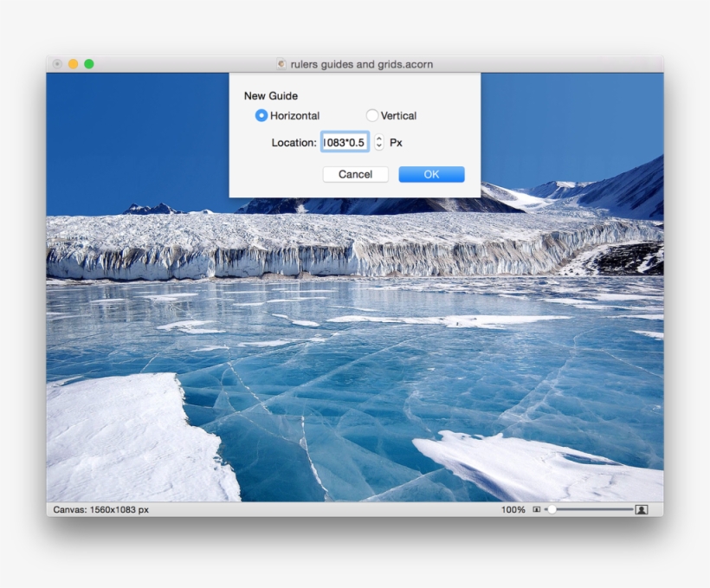Screen dimensions: 710x588
Task: Select the Vertical guide orientation
Action: tap(372, 115)
